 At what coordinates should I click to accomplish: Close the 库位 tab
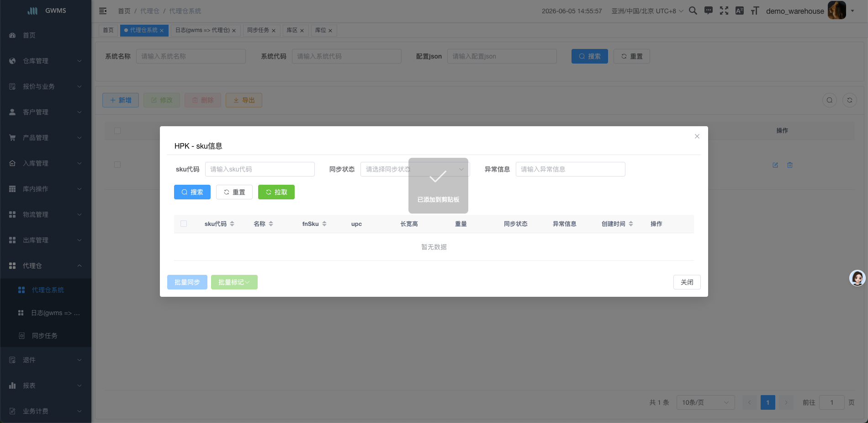point(330,31)
